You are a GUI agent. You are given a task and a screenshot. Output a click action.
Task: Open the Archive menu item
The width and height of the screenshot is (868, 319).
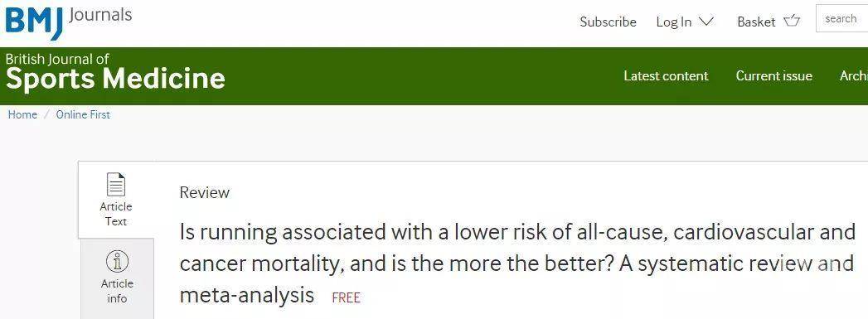pos(854,75)
